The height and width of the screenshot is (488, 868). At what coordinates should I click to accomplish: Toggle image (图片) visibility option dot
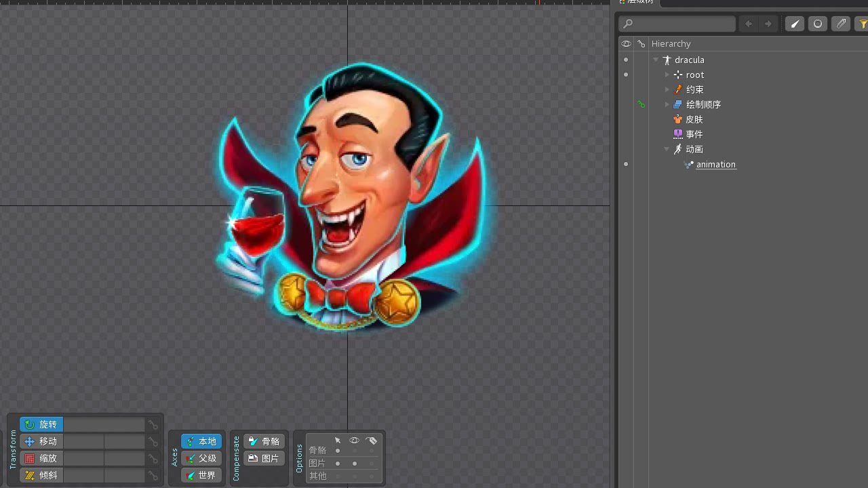pyautogui.click(x=354, y=464)
